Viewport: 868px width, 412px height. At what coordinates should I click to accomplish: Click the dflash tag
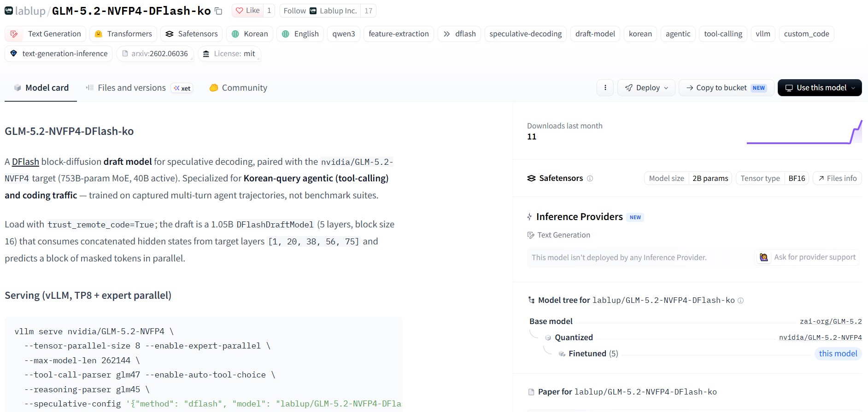click(x=459, y=34)
